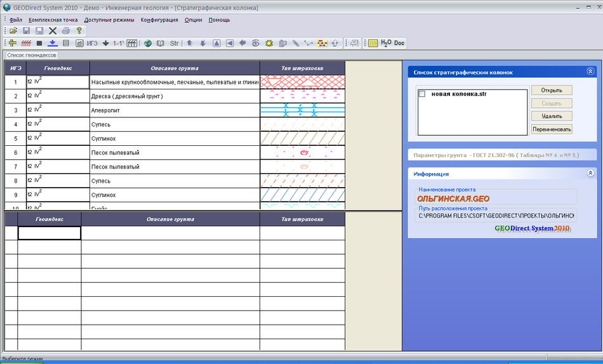The width and height of the screenshot is (603, 364).
Task: Click the ОЛЬГИНСКАЯ.GEO project name
Action: (x=453, y=198)
